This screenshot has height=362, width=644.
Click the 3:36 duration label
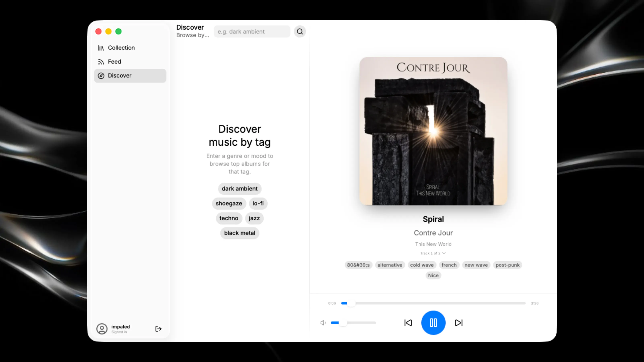tap(535, 303)
